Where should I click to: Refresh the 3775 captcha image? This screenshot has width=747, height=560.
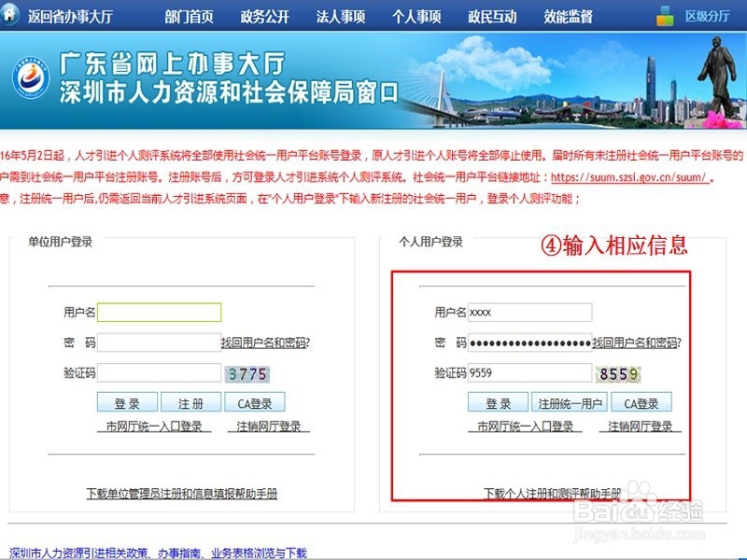pos(247,374)
